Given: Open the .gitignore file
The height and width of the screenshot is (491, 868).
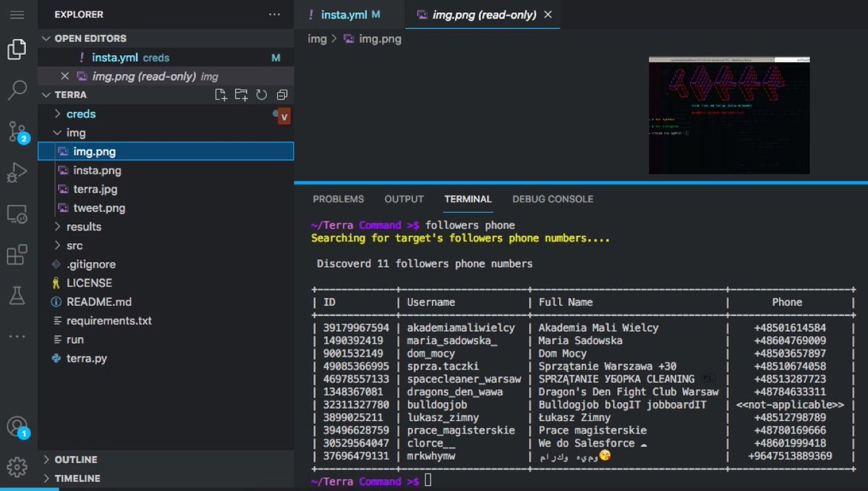Looking at the screenshot, I should coord(166,264).
